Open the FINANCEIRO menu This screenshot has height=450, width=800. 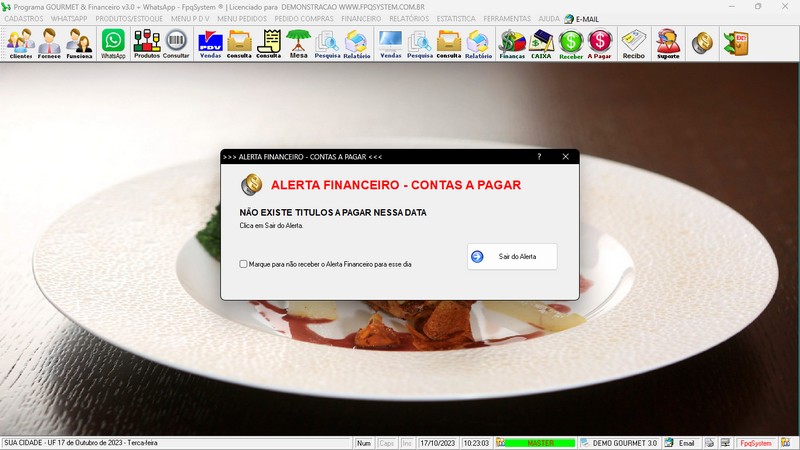[x=361, y=18]
